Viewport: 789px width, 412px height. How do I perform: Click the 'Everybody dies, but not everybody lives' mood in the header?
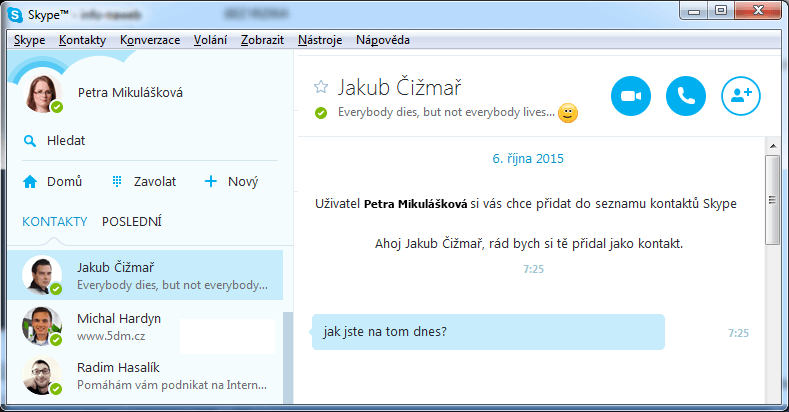coord(446,112)
